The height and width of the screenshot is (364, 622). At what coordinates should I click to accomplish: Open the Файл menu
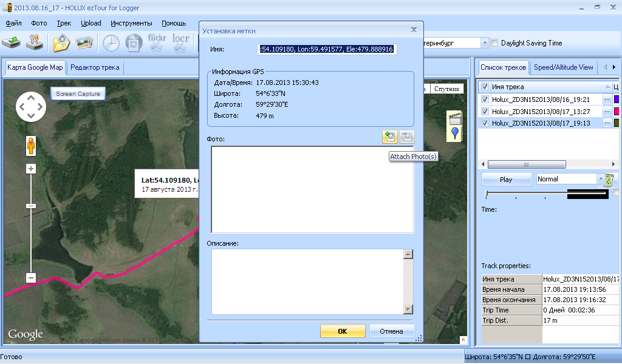pyautogui.click(x=13, y=23)
